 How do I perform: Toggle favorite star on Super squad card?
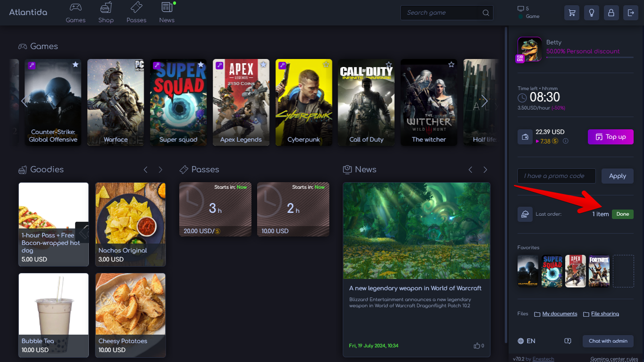click(201, 65)
